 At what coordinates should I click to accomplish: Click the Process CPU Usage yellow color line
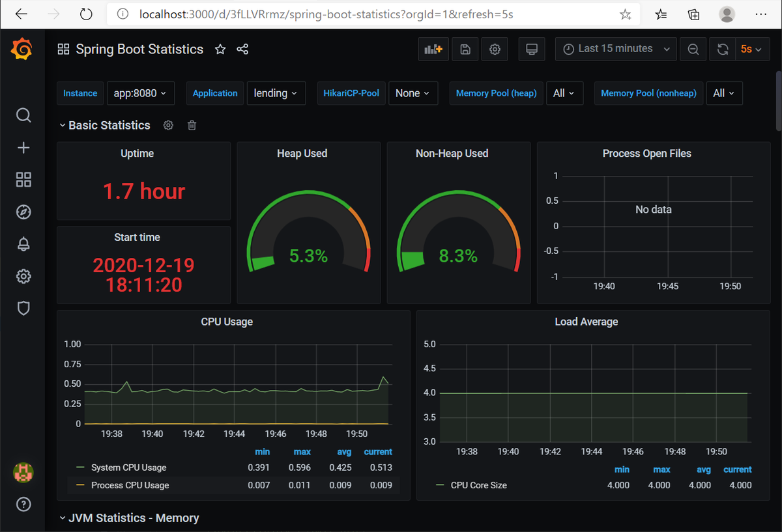click(81, 485)
